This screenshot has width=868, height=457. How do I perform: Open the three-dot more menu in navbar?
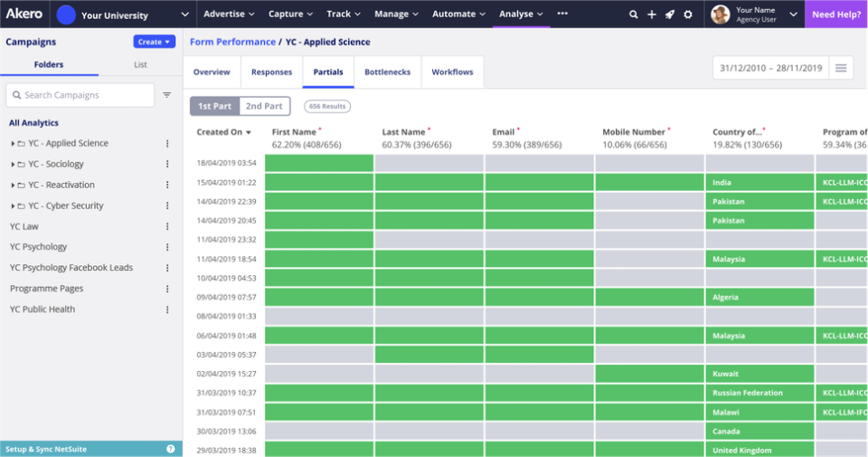click(562, 14)
